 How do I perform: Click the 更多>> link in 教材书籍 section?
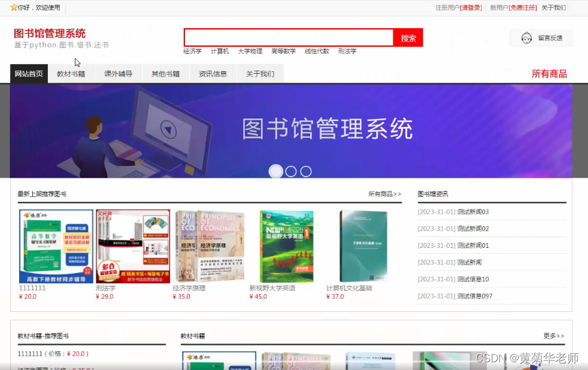coord(553,336)
